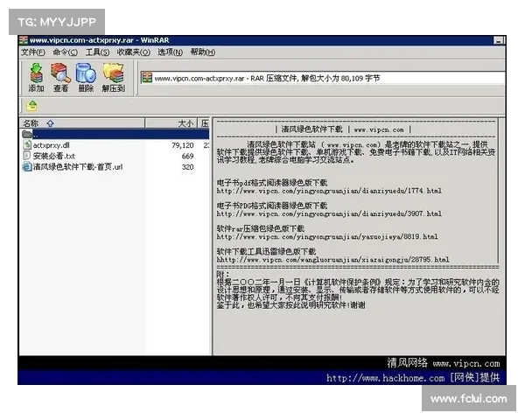This screenshot has height=420, width=525.
Task: Open the 文件(F) menu
Action: (x=33, y=52)
